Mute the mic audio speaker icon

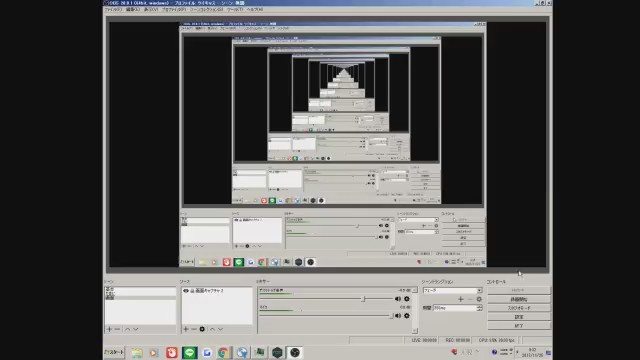tap(398, 316)
